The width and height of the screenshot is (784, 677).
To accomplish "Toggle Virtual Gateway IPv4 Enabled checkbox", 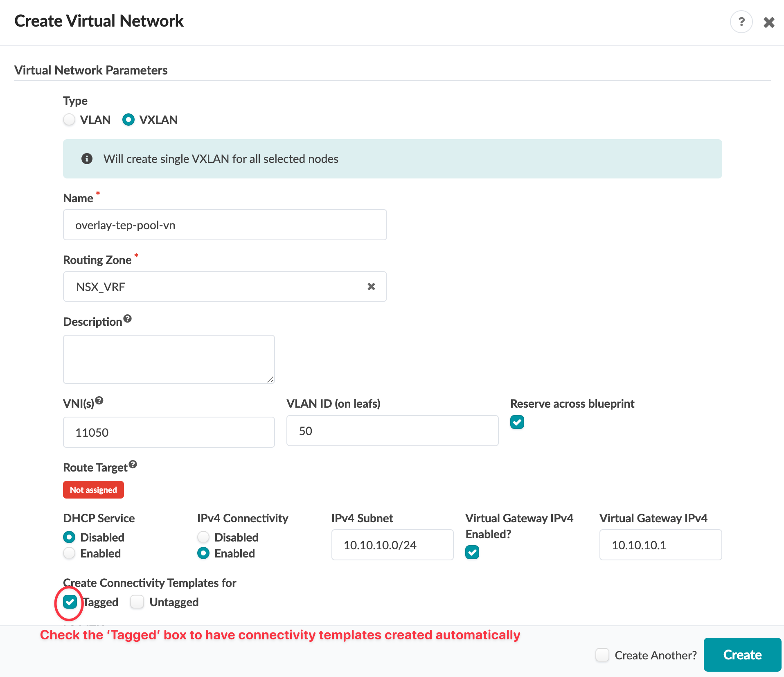I will point(472,552).
